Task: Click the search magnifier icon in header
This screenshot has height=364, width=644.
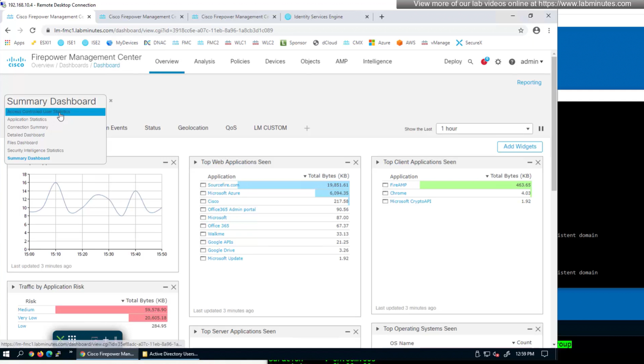Action: coord(470,62)
